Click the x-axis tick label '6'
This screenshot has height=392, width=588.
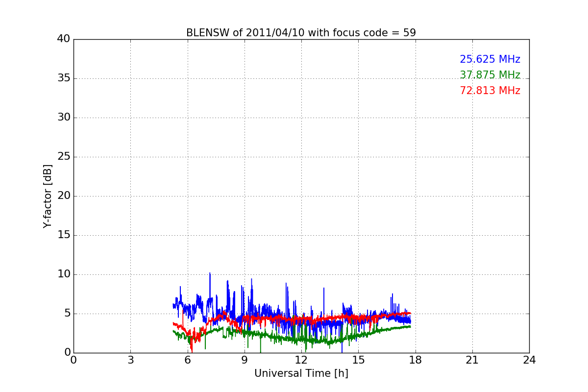coord(187,360)
